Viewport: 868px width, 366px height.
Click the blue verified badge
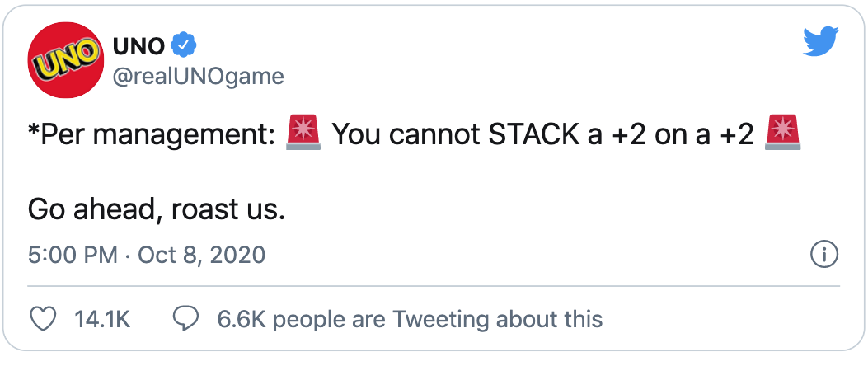(x=184, y=46)
